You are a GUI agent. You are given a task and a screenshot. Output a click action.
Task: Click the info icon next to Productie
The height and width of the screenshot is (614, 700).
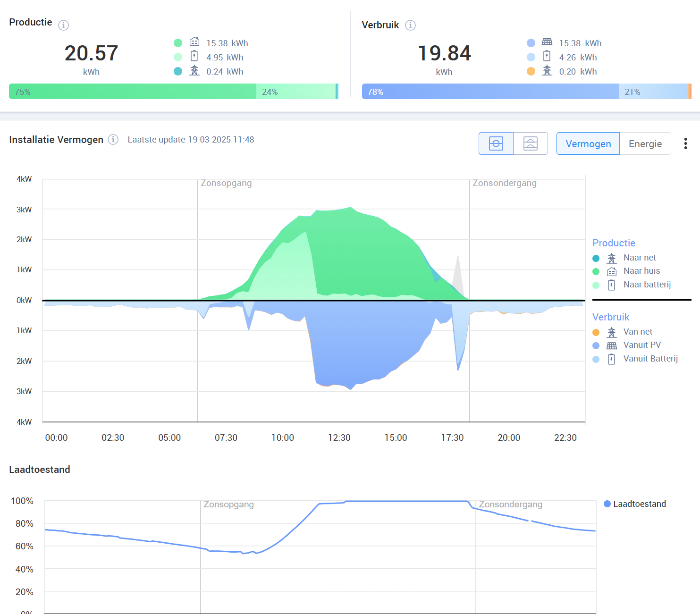(63, 25)
